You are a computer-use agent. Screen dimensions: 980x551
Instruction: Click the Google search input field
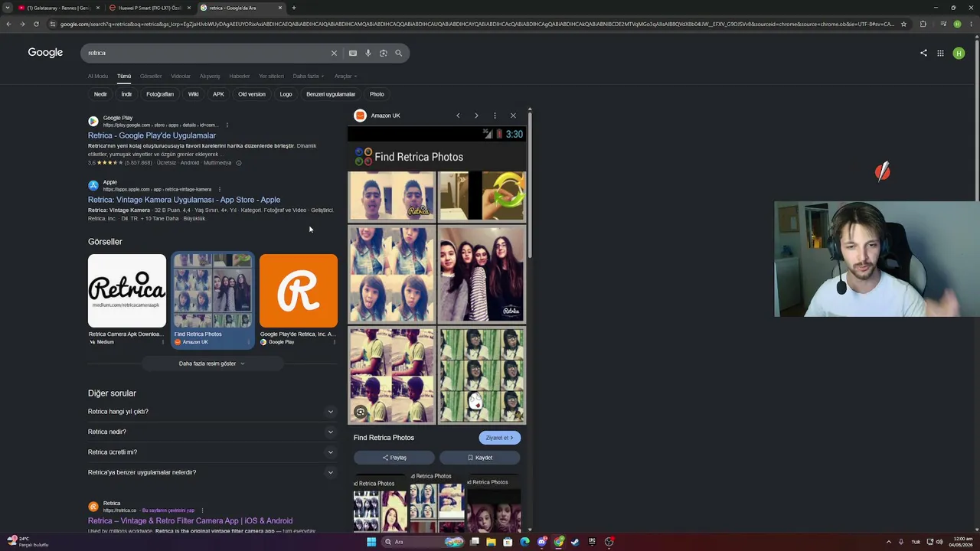[205, 53]
